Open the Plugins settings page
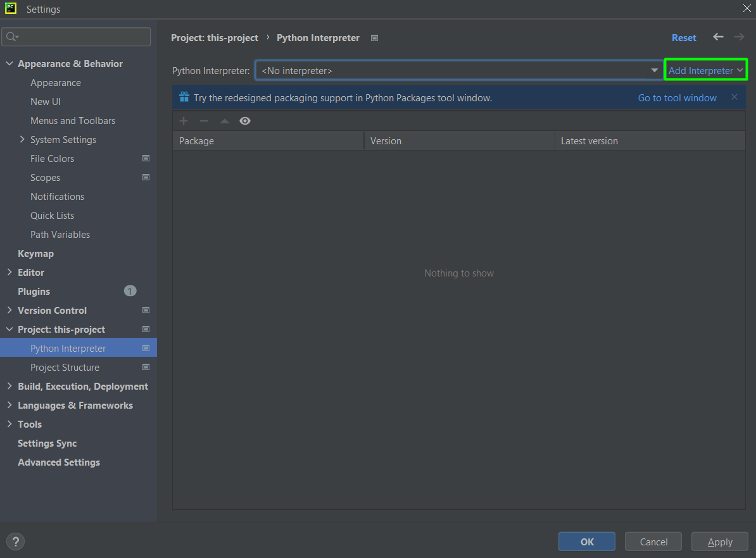This screenshot has height=558, width=756. pyautogui.click(x=34, y=292)
